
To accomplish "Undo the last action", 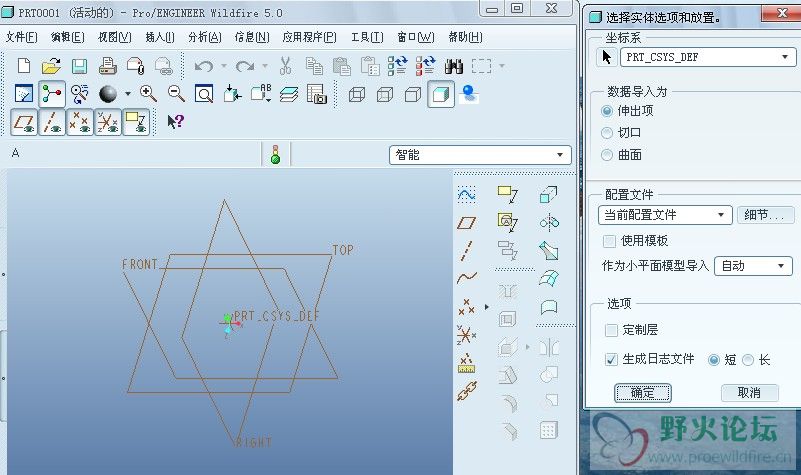I will coord(204,66).
